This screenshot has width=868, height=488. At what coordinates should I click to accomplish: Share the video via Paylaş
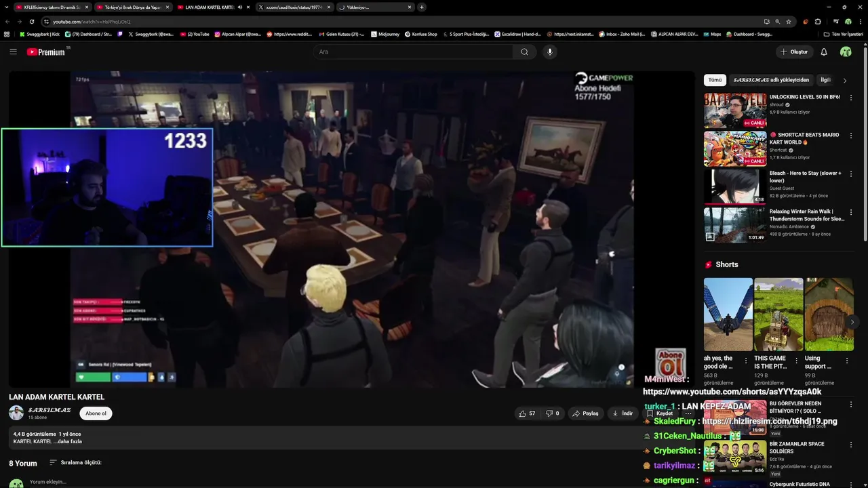585,413
